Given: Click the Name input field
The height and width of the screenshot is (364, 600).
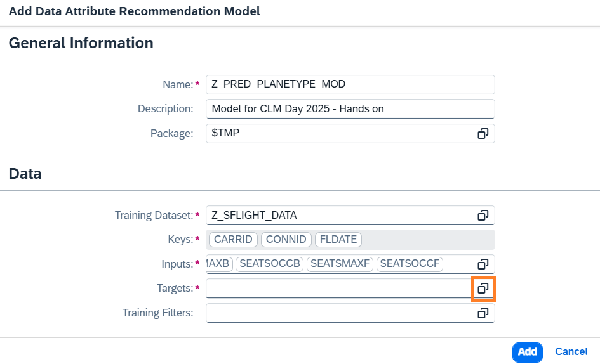Looking at the screenshot, I should click(x=350, y=84).
